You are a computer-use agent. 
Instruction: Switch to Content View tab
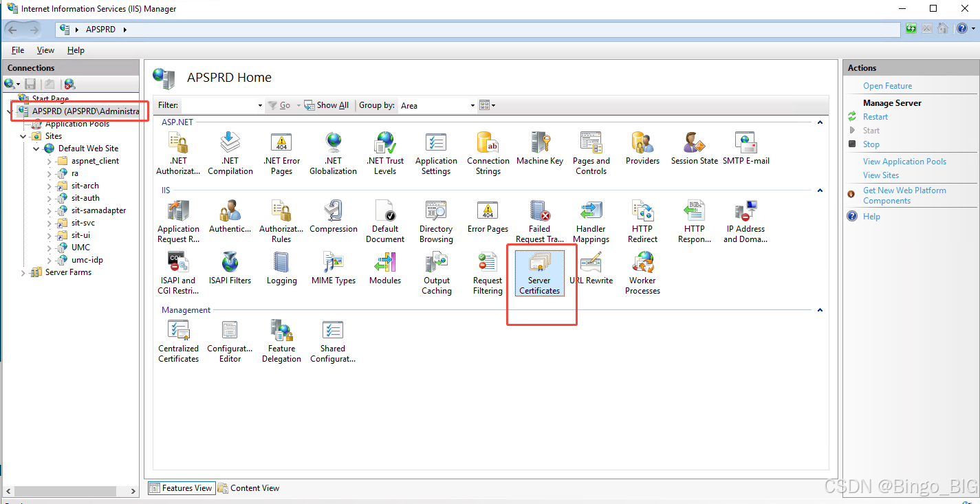[x=248, y=488]
